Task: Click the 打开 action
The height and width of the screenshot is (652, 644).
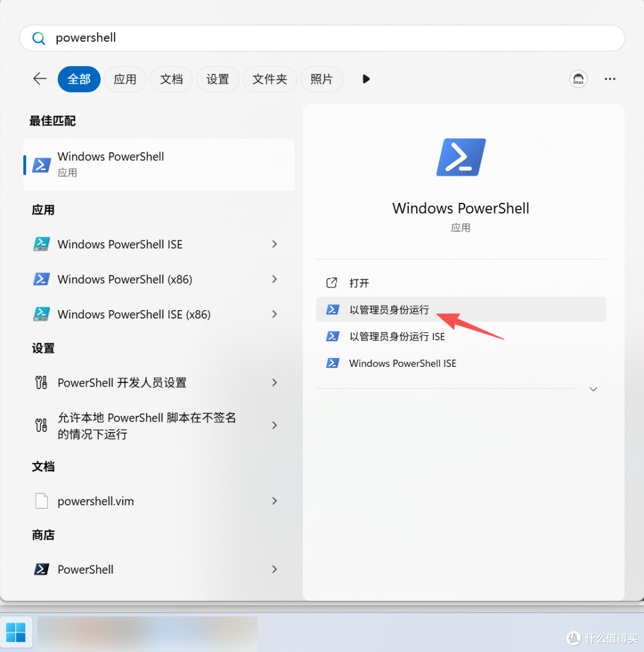Action: pyautogui.click(x=461, y=283)
